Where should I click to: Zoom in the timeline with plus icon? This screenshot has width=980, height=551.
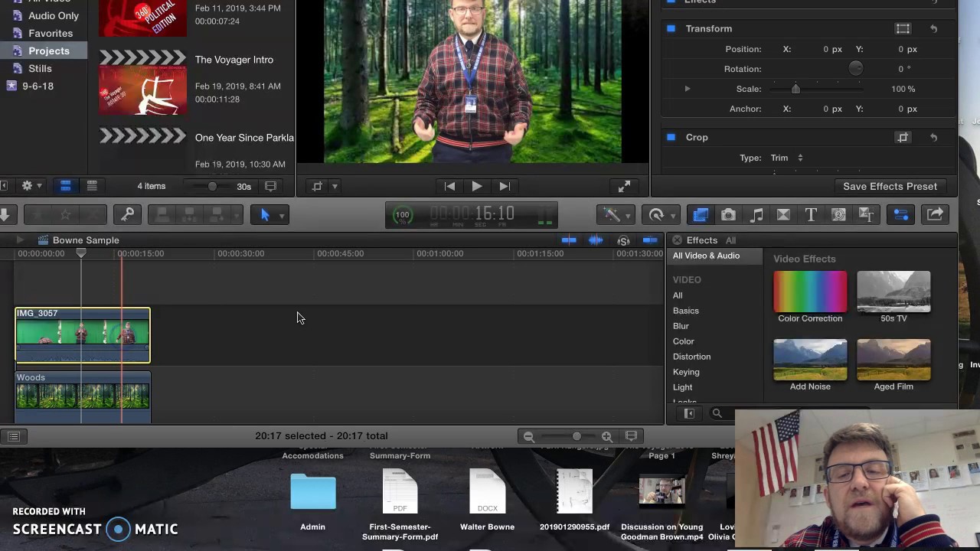click(606, 436)
